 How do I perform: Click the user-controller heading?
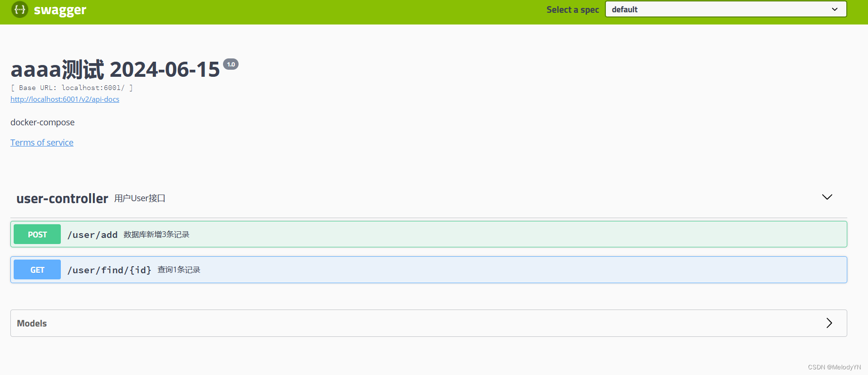coord(62,199)
